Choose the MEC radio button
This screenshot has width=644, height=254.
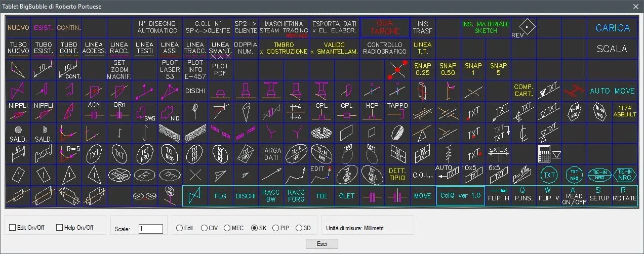[x=227, y=228]
